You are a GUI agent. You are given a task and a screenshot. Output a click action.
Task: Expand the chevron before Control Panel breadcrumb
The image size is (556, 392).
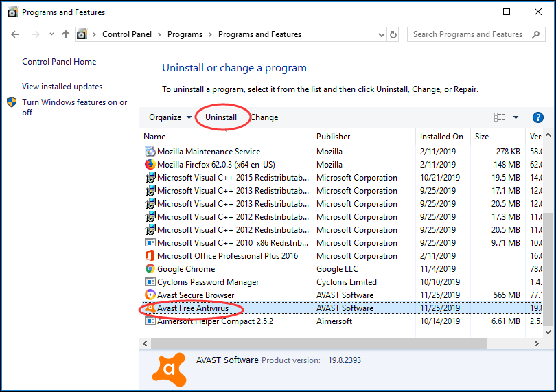point(94,34)
